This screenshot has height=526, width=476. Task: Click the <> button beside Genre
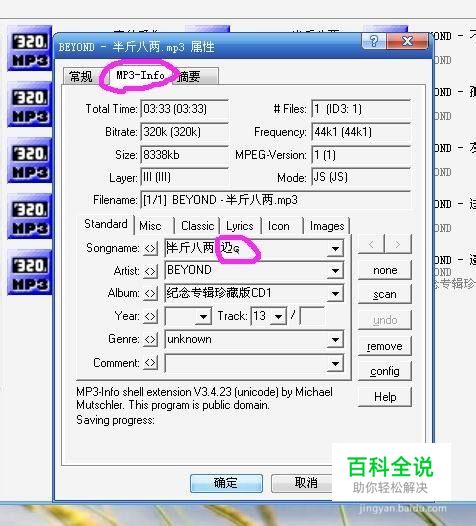(x=150, y=339)
